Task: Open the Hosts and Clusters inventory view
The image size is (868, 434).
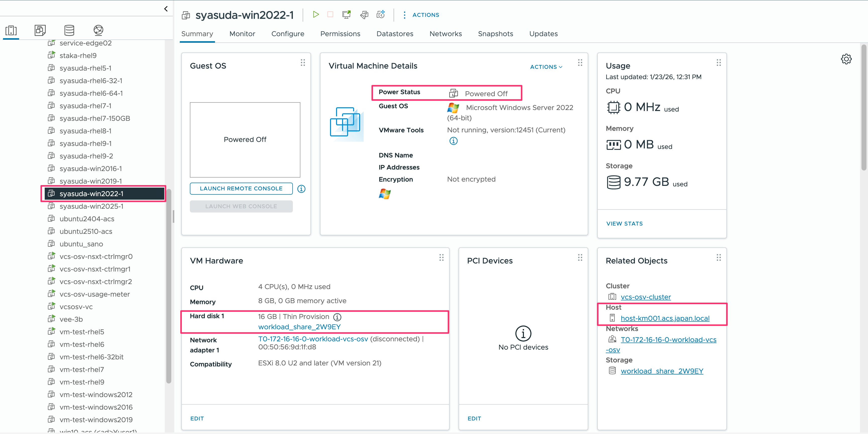Action: 11,30
